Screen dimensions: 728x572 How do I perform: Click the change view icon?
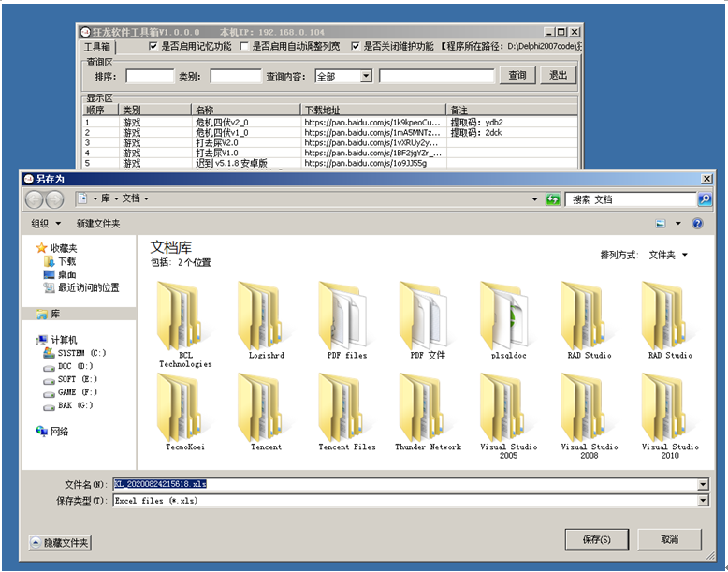click(661, 224)
